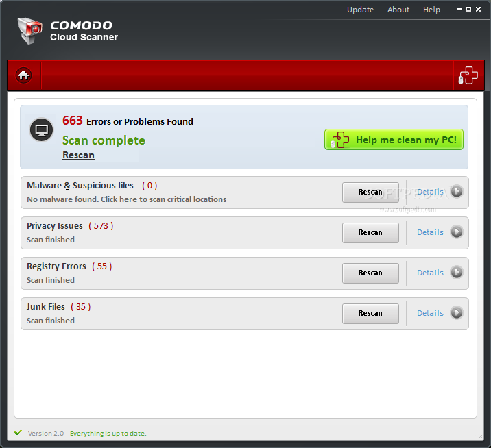491x448 pixels.
Task: Click 'Scan finished' under Junk Files
Action: point(51,321)
